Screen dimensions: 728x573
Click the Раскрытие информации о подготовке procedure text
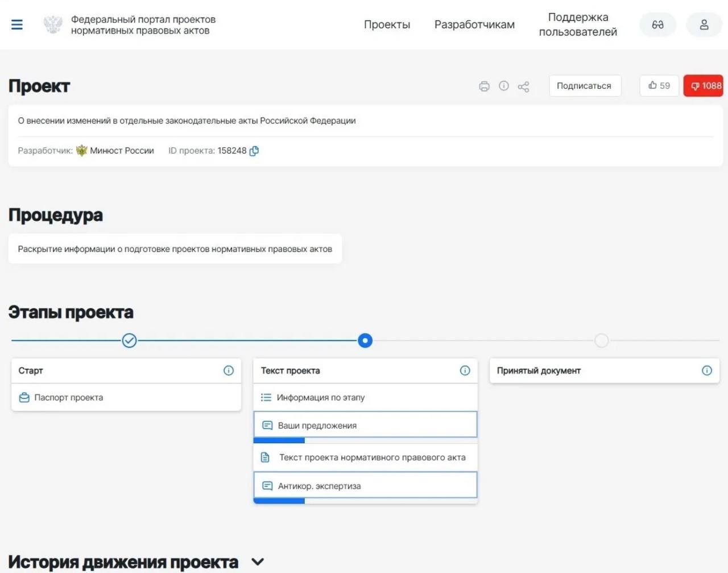pos(175,249)
